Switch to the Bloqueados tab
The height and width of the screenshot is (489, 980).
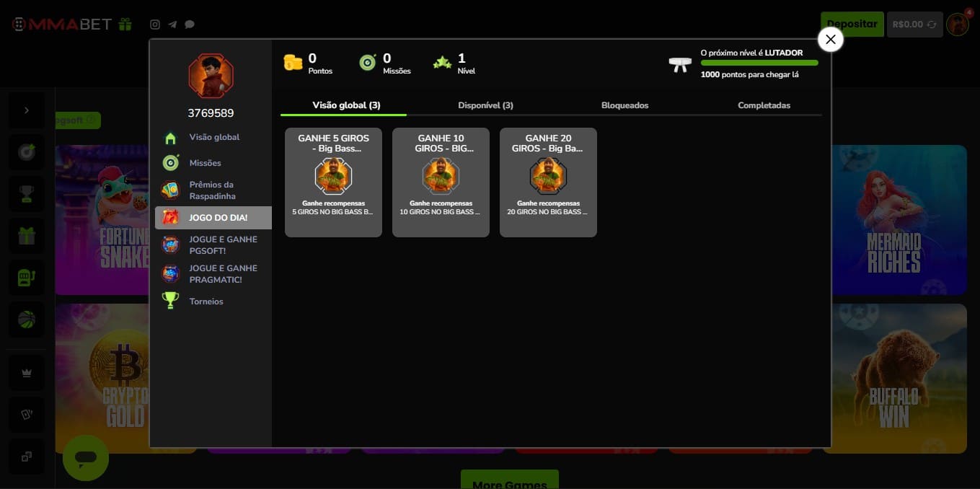(624, 105)
